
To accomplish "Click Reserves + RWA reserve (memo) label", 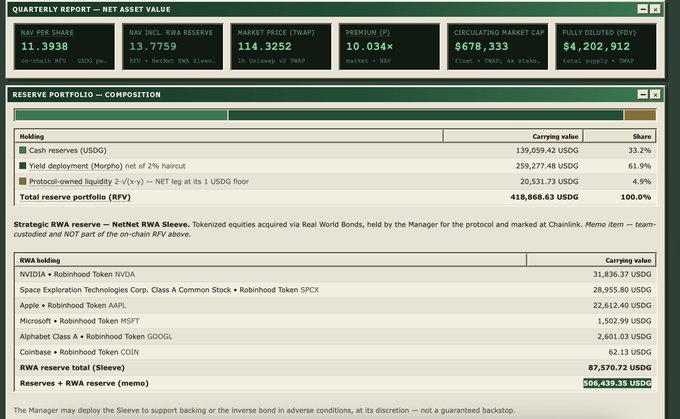I will pos(84,383).
